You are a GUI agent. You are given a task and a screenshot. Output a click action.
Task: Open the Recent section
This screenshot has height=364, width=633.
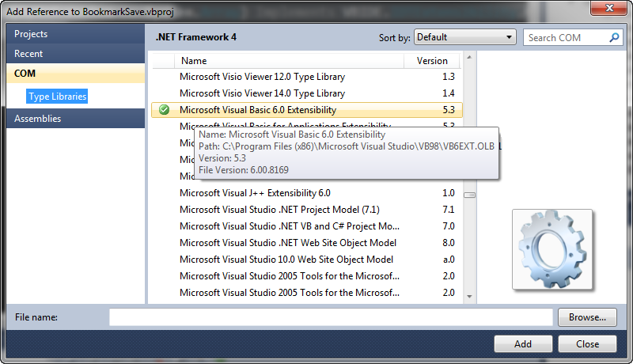(75, 54)
